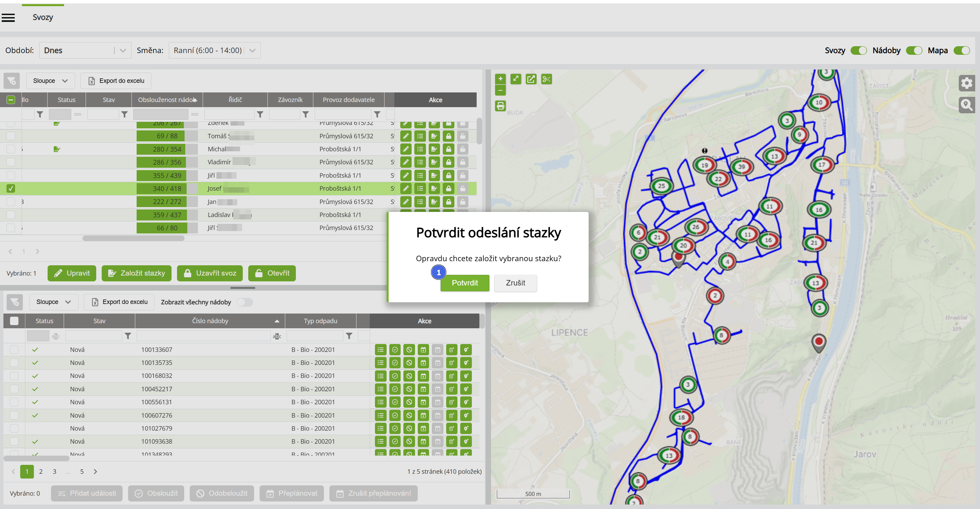Click pencil edit icon in Josef row

coord(405,188)
